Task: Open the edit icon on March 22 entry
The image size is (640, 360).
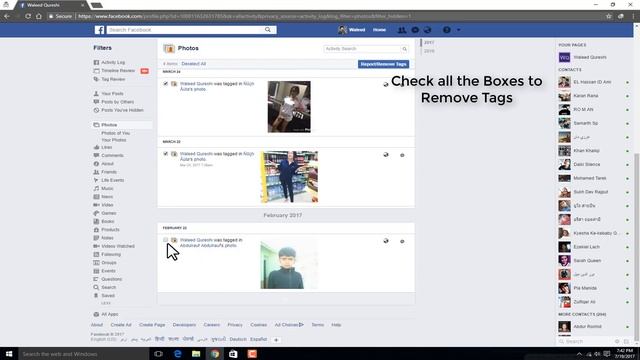Action: pyautogui.click(x=402, y=155)
